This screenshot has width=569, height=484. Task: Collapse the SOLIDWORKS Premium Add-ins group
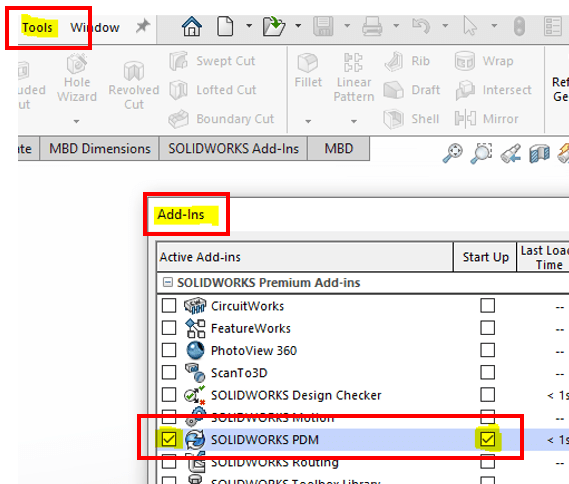pos(167,282)
